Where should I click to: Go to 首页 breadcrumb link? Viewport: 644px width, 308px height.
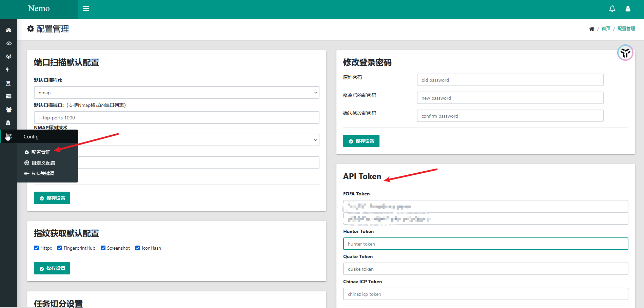point(606,29)
